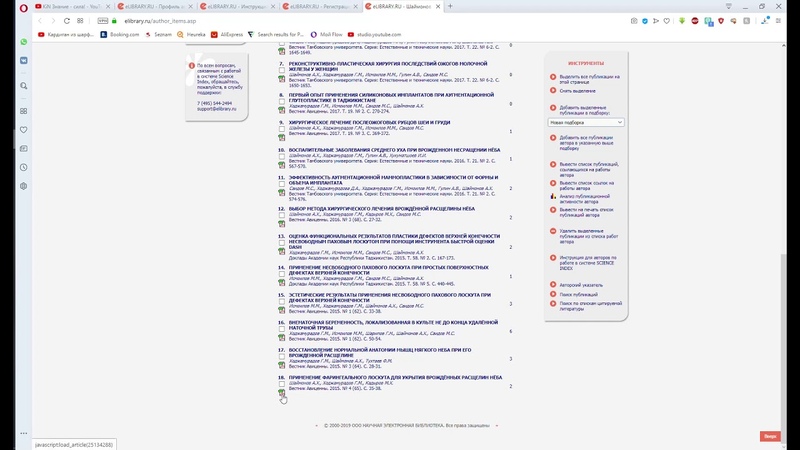Open search from the Opera sidebar
Viewport: 800px width, 450px height.
coord(23,86)
